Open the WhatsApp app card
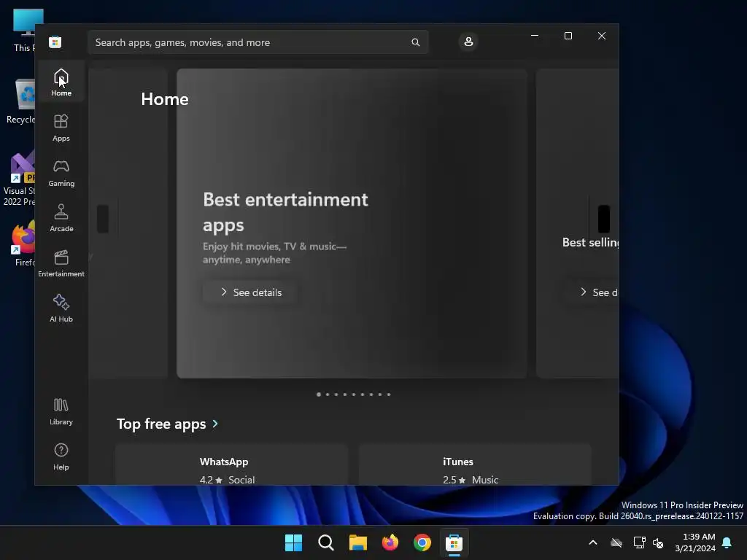Screen dimensions: 747x560 (x=231, y=464)
